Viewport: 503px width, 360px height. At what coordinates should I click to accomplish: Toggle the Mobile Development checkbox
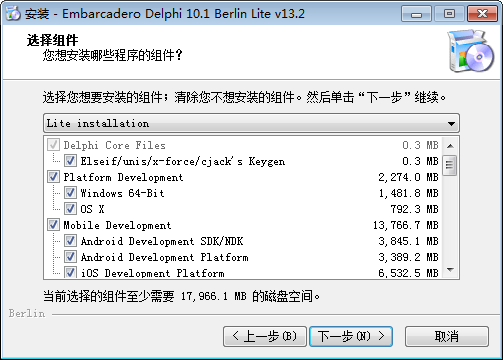click(x=53, y=225)
